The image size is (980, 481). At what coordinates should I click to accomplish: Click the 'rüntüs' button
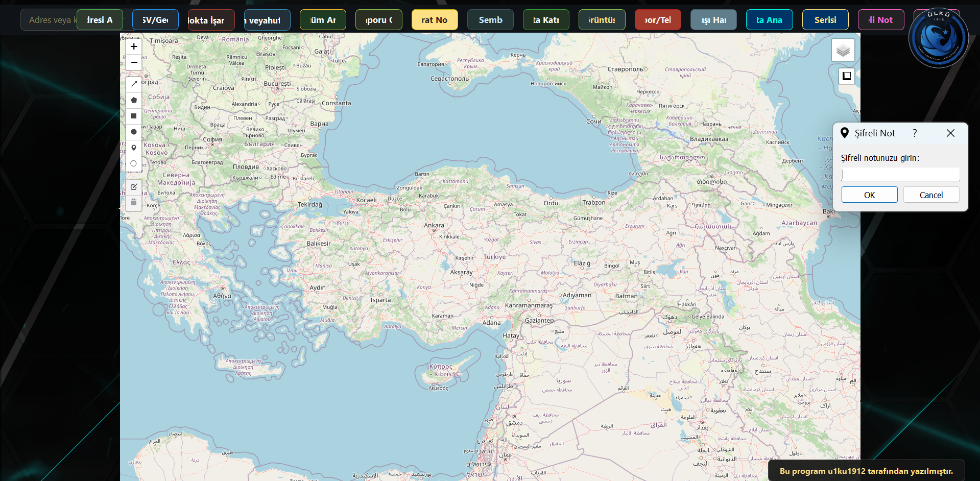click(602, 20)
